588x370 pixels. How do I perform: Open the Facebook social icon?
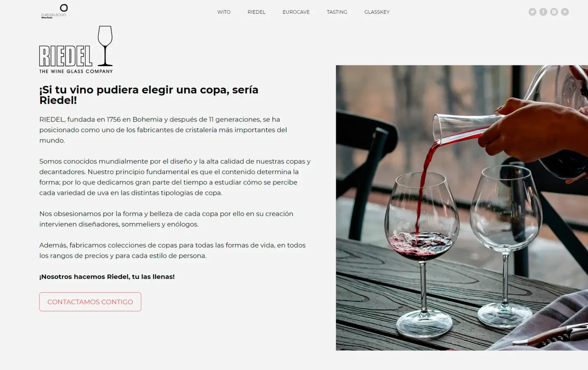coord(543,12)
